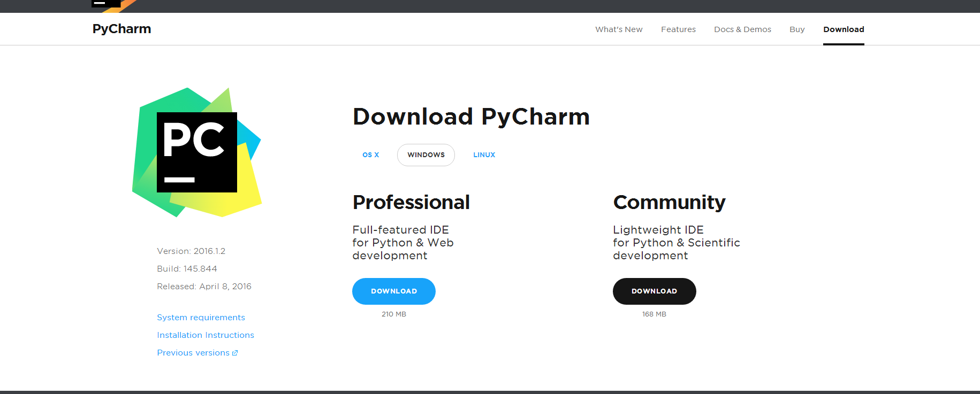Click the Version: 2016.1.2 text
The width and height of the screenshot is (980, 394).
191,251
